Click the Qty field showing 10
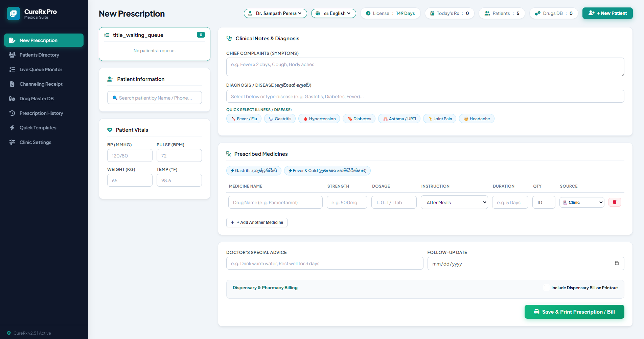This screenshot has height=339, width=644. (544, 202)
